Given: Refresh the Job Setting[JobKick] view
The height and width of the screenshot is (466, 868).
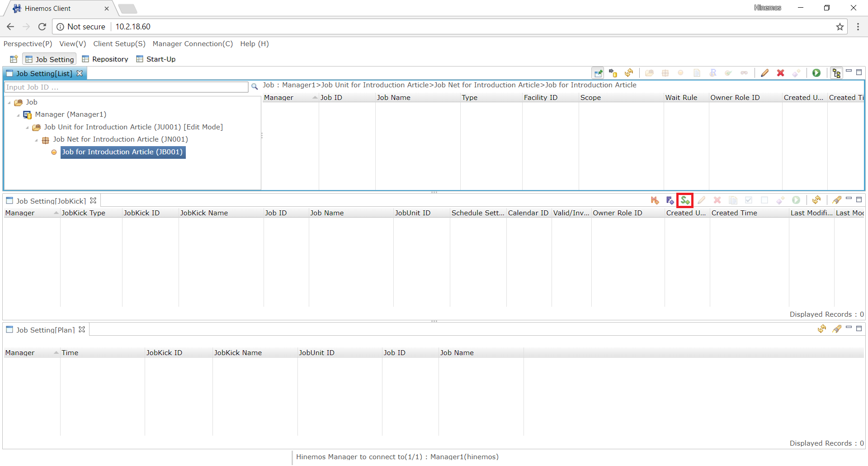Looking at the screenshot, I should point(816,200).
